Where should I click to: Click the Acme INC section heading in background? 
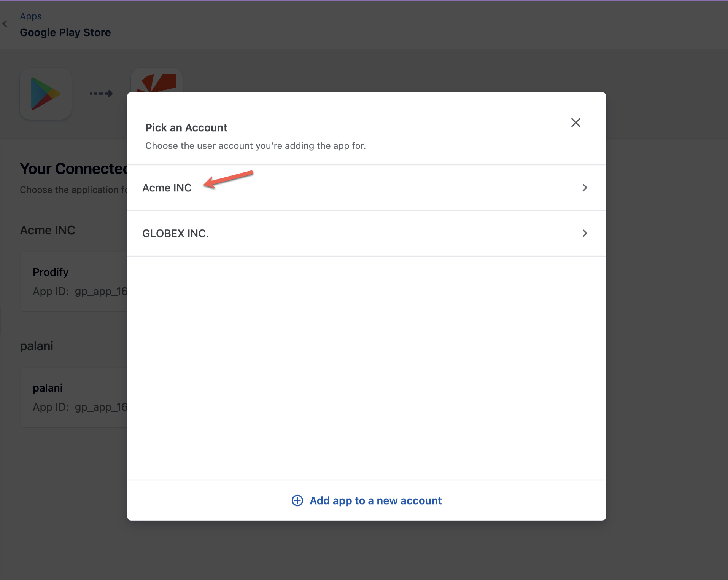point(48,231)
